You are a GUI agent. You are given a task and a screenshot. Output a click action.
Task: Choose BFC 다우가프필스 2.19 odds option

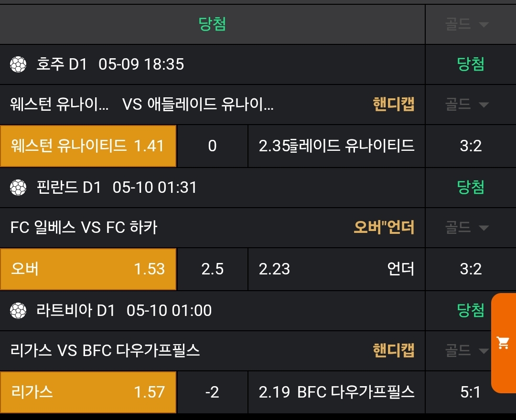point(336,392)
